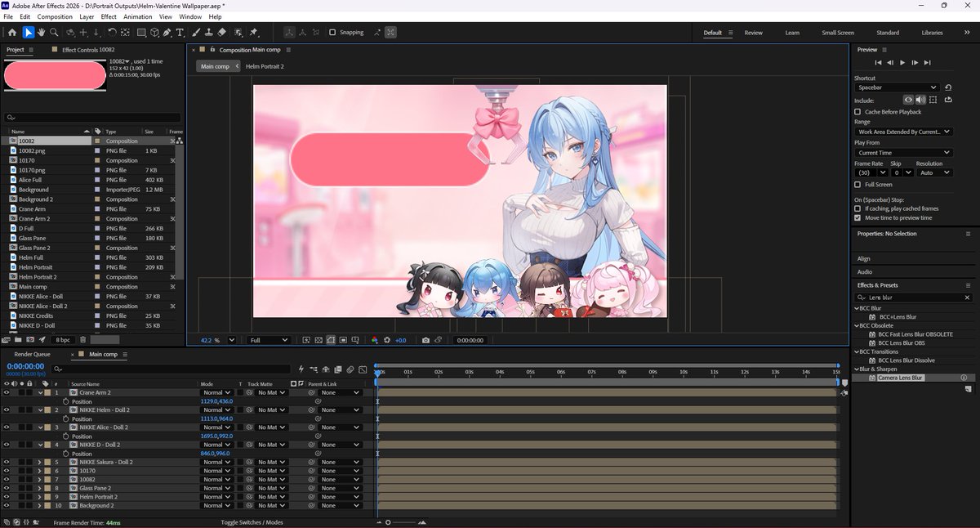Switch to the Render Queue tab
Screen dimensions: 980x528
coord(32,355)
